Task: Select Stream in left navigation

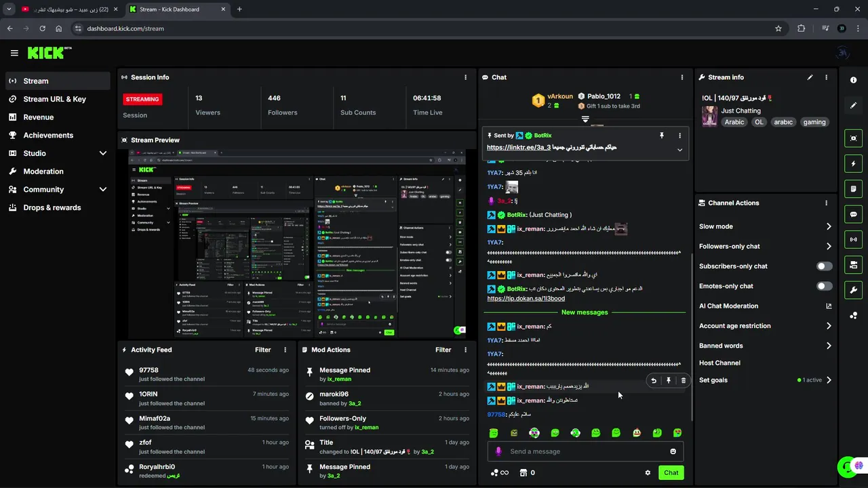Action: [x=58, y=81]
